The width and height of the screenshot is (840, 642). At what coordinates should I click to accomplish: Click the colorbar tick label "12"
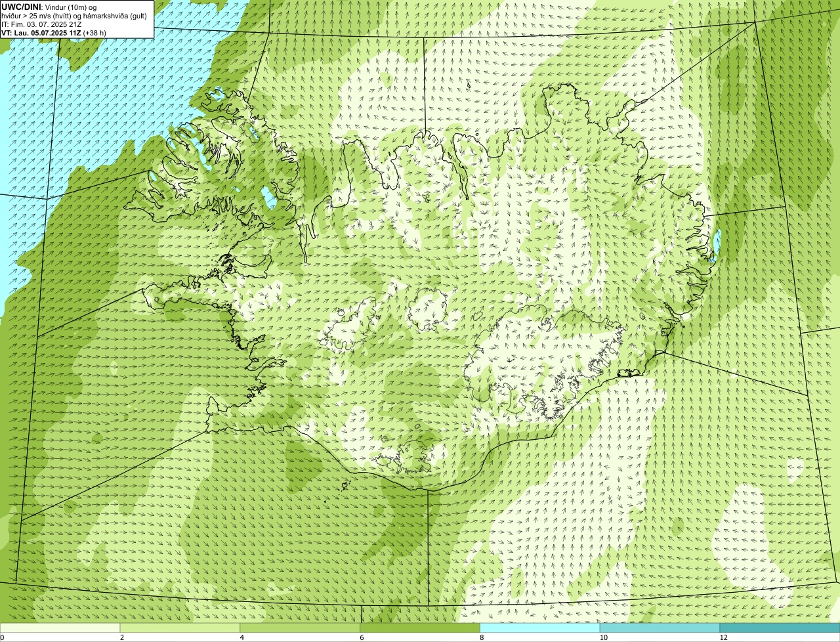tap(723, 637)
